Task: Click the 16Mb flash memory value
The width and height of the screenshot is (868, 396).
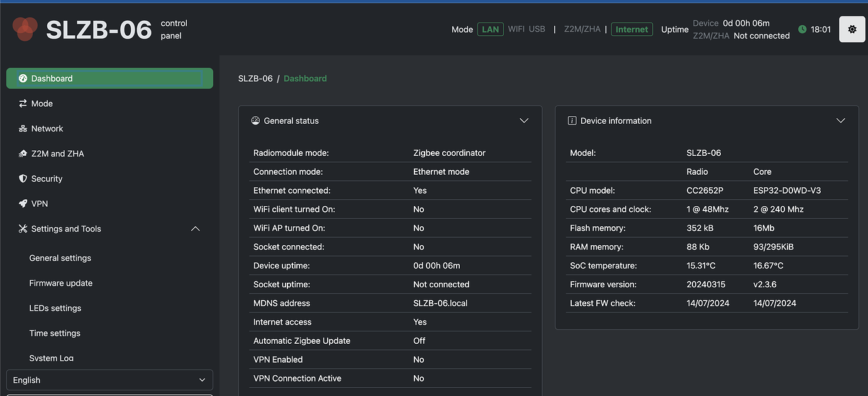Action: coord(764,228)
